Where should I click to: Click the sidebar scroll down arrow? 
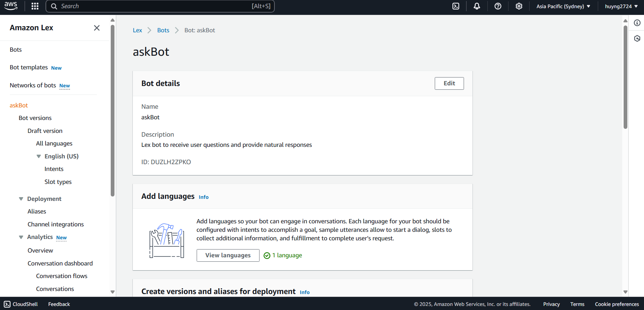point(112,292)
